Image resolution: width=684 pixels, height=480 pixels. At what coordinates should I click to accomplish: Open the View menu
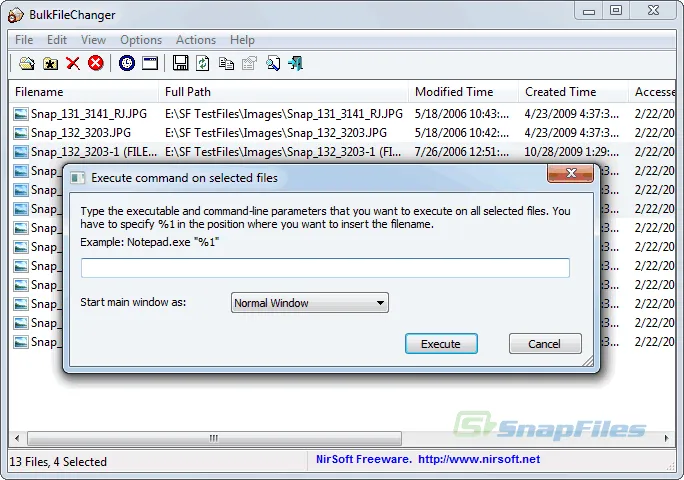93,40
